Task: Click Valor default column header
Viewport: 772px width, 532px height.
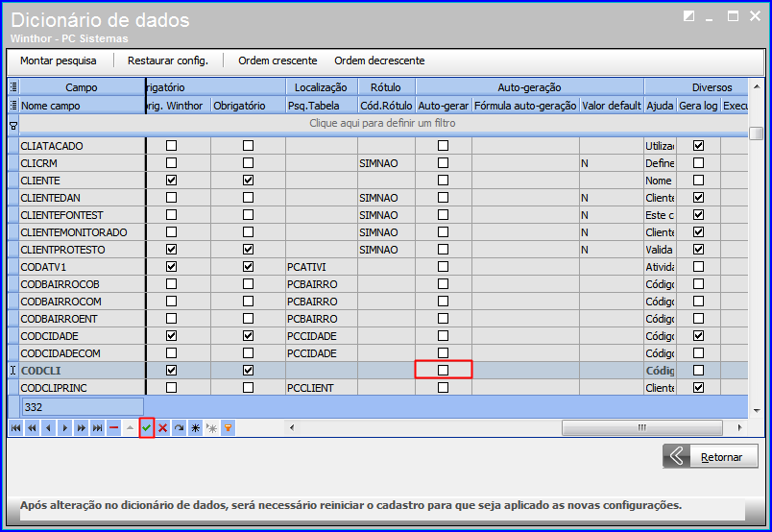Action: [x=612, y=106]
